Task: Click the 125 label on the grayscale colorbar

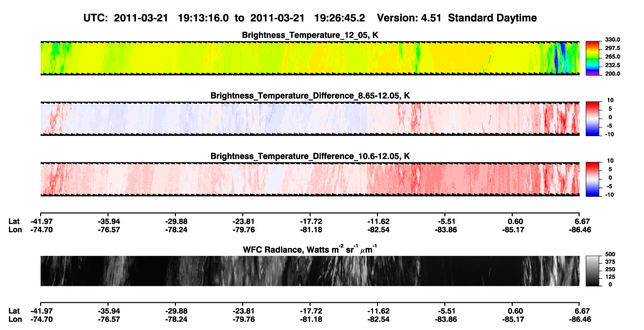Action: click(x=611, y=277)
